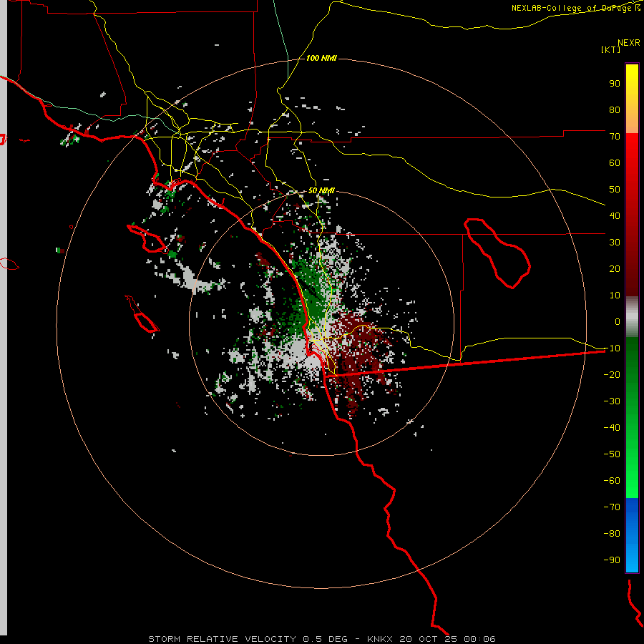Click the -60 value on the velocity scale
This screenshot has height=644, width=644.
tap(612, 481)
